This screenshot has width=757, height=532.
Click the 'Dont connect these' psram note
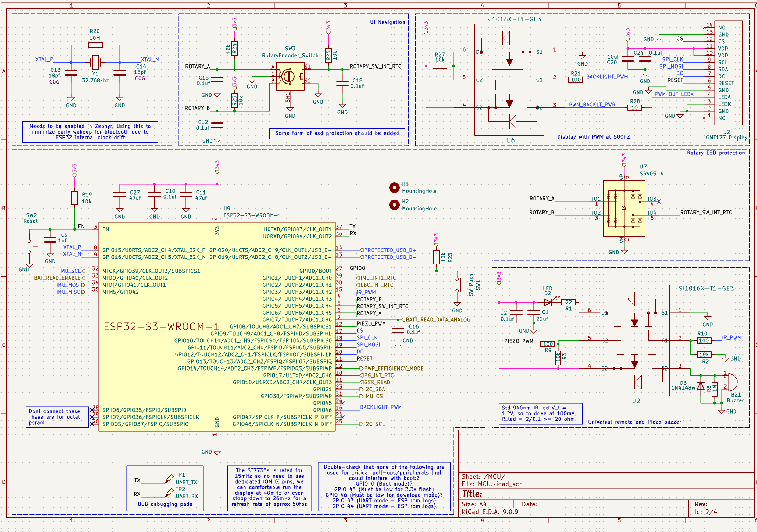(x=57, y=417)
